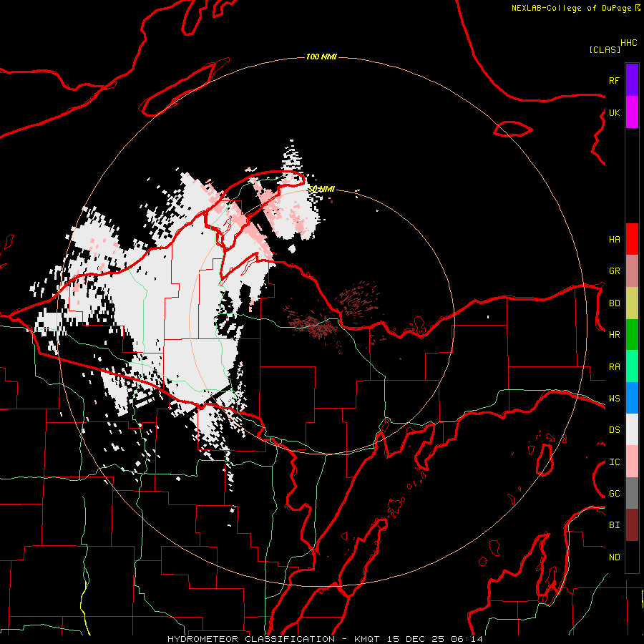
Task: Click the HR green legend swatch
Action: tap(632, 335)
